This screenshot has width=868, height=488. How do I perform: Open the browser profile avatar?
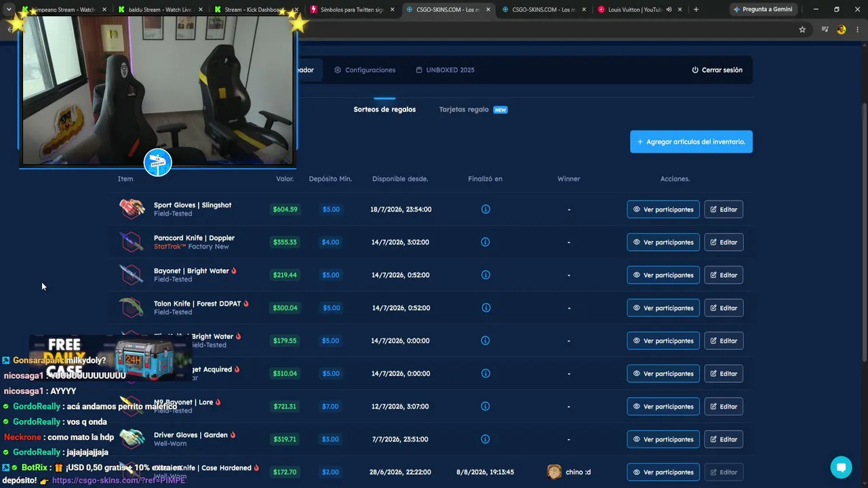[842, 30]
